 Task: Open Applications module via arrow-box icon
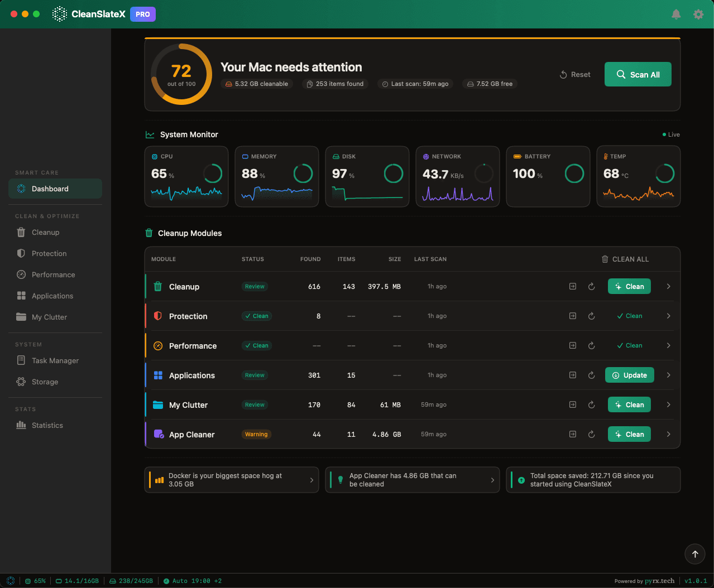tap(572, 375)
